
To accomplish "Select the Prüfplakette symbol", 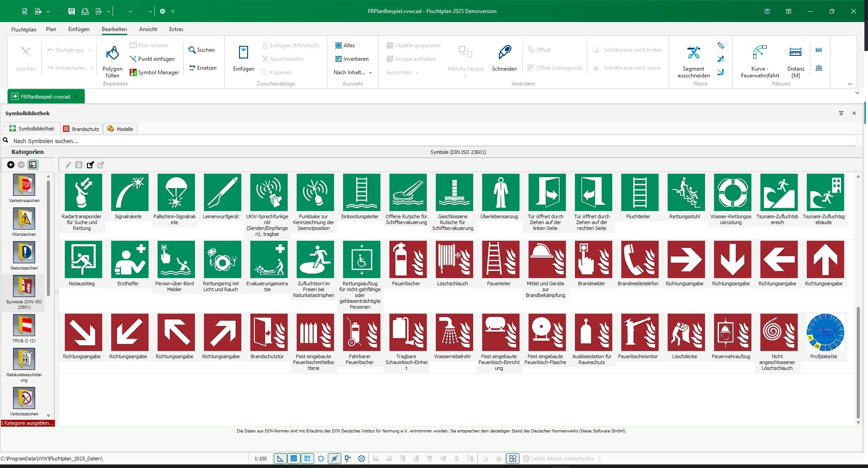I will tap(823, 337).
